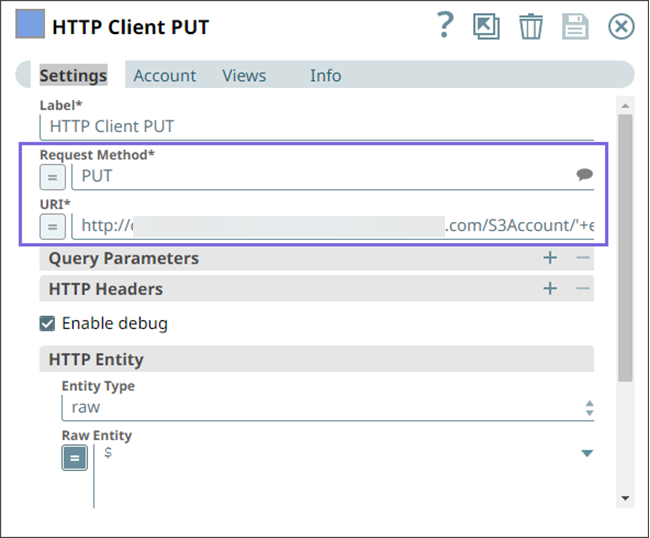Click the Label input field
The height and width of the screenshot is (538, 650).
coord(316,126)
